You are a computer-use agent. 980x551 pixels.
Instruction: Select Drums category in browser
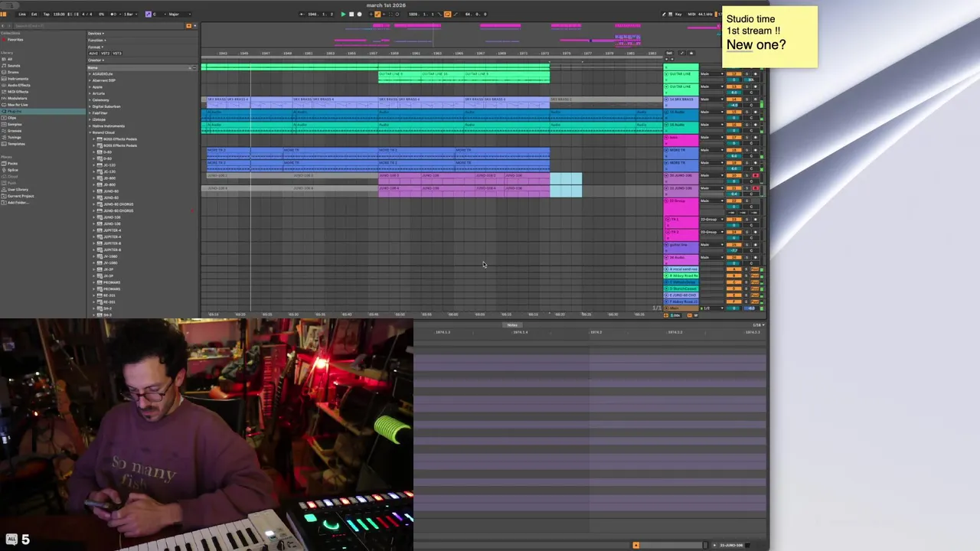[x=14, y=72]
